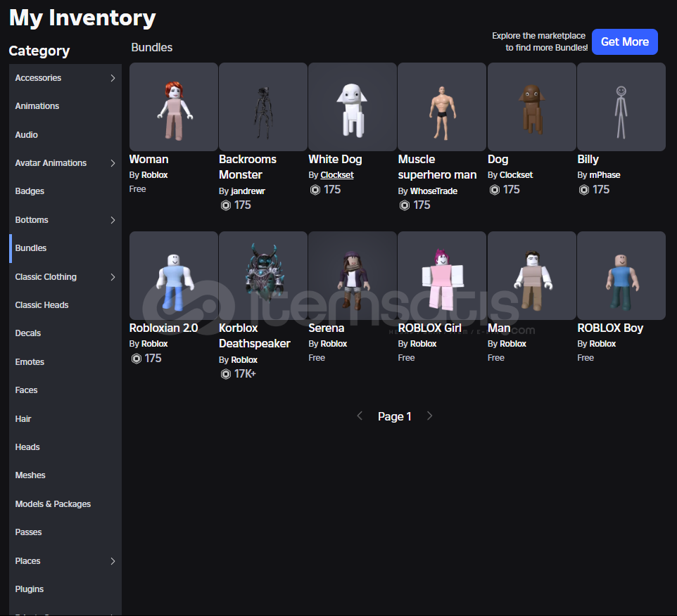
Task: Click the ROBLOX Boy title text
Action: [610, 328]
